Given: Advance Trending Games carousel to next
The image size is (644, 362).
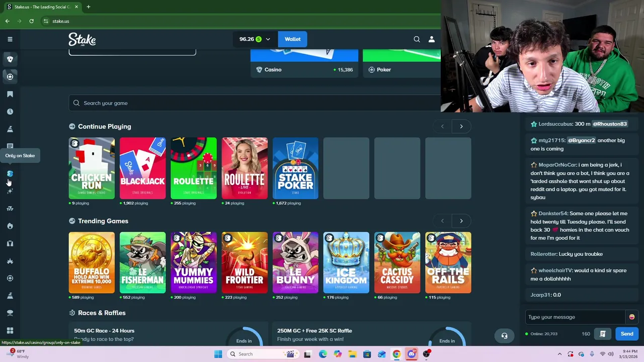Looking at the screenshot, I should 461,221.
